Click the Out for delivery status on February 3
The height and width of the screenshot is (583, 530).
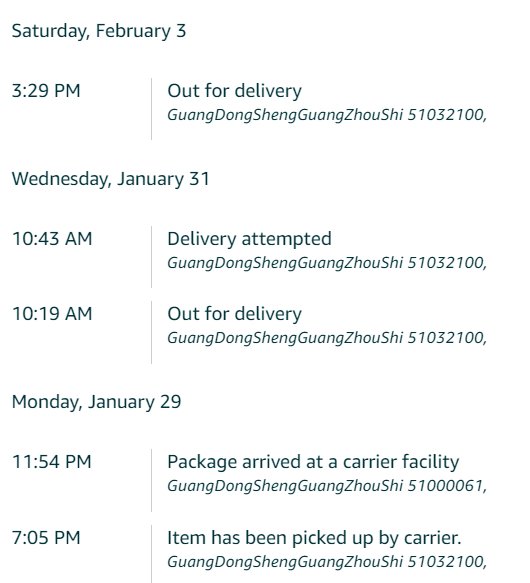[x=234, y=91]
